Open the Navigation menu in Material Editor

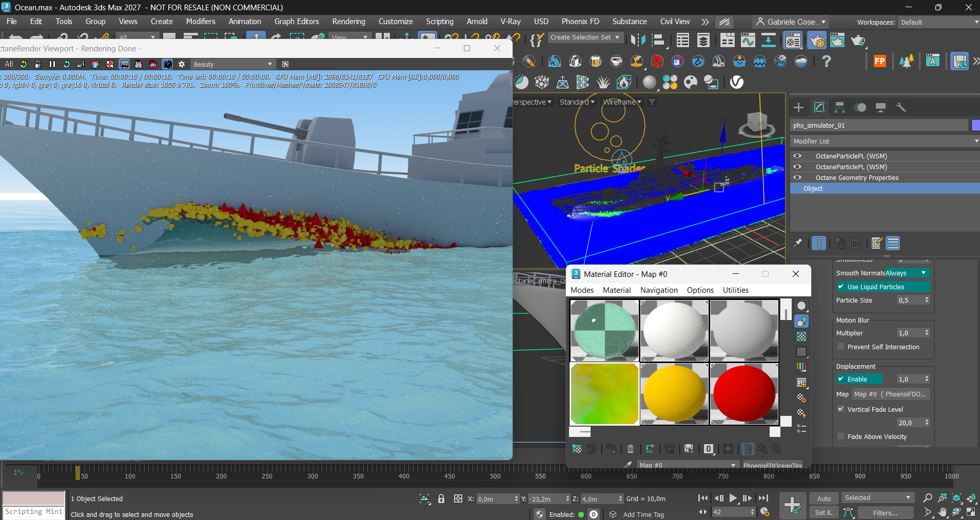[x=659, y=290]
